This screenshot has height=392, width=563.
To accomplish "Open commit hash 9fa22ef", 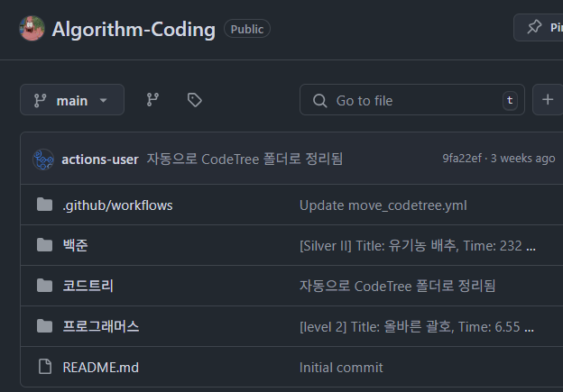I will coord(462,159).
